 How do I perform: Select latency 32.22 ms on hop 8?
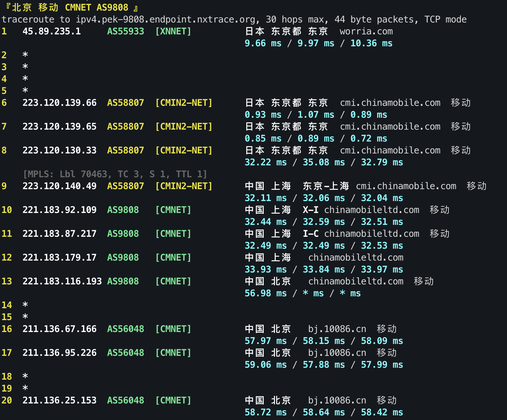[266, 162]
